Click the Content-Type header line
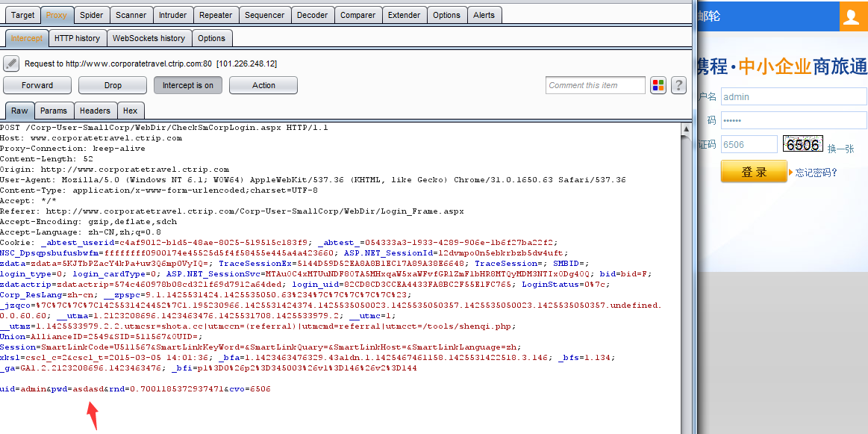This screenshot has width=868, height=434. coord(159,190)
